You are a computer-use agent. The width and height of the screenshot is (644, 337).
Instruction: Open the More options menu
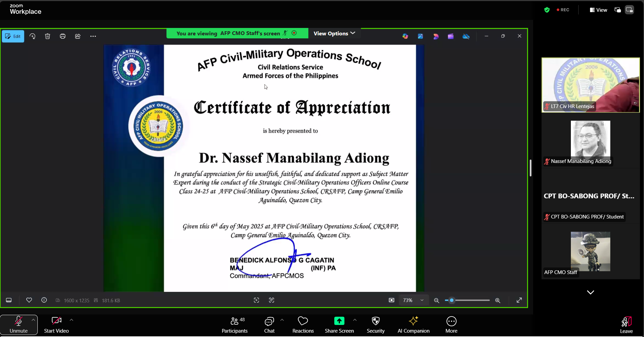[451, 325]
